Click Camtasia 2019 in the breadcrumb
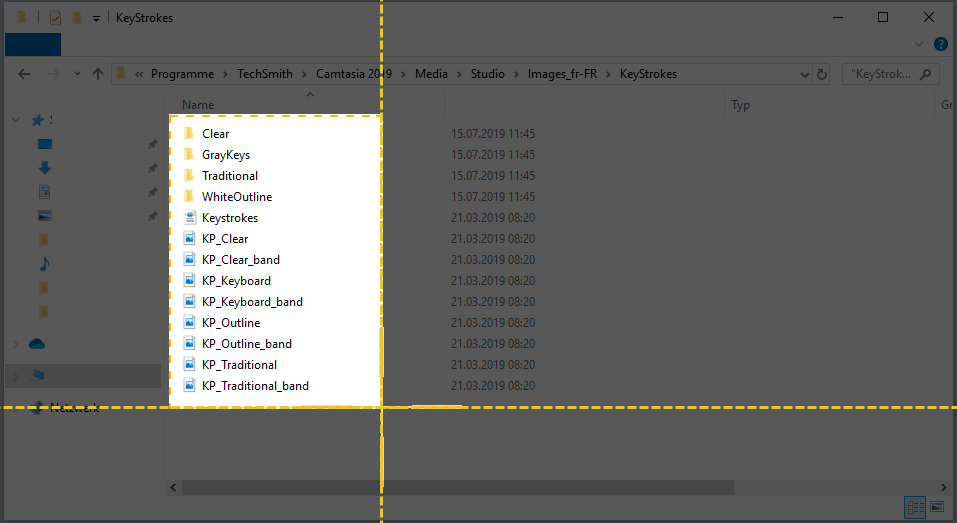Viewport: 957px width, 523px height. [x=354, y=74]
